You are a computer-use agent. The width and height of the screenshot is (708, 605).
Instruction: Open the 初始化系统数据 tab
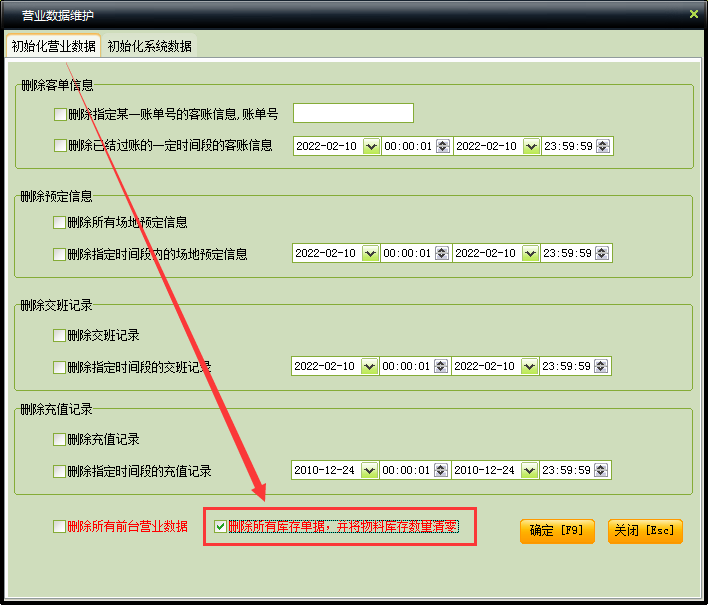pyautogui.click(x=149, y=46)
